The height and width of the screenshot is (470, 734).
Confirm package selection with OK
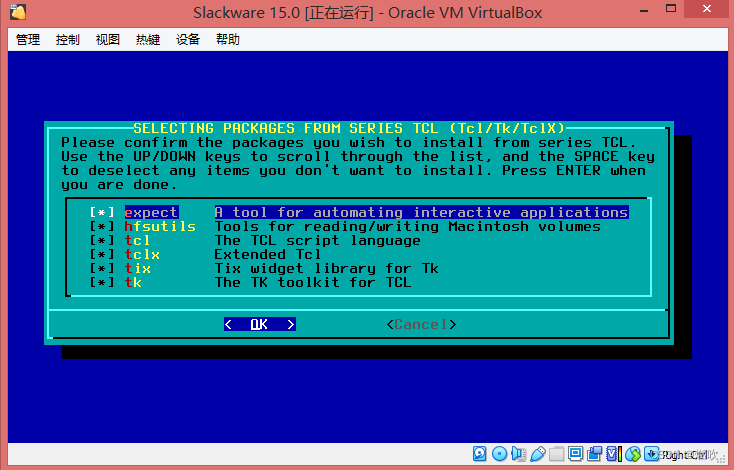[260, 324]
